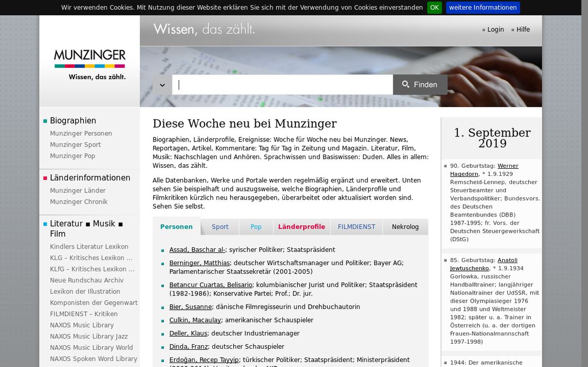The width and height of the screenshot is (588, 367).
Task: Open the Länderinformationen section heading
Action: 90,178
